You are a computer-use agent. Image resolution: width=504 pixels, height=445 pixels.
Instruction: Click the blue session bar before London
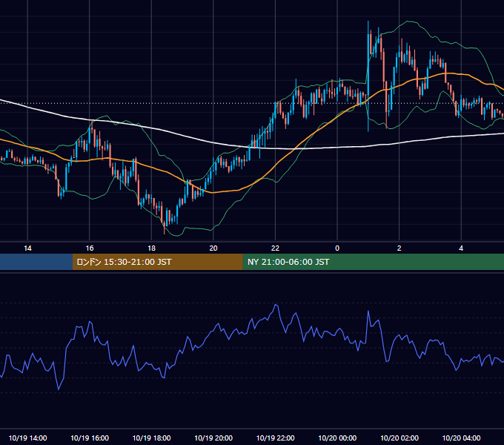(36, 262)
